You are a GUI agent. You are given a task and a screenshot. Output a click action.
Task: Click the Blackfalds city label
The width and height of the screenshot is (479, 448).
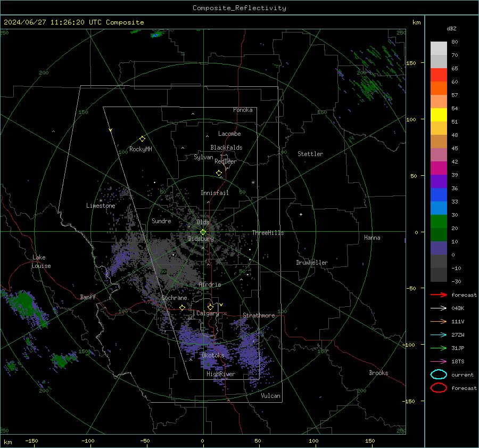click(x=226, y=148)
